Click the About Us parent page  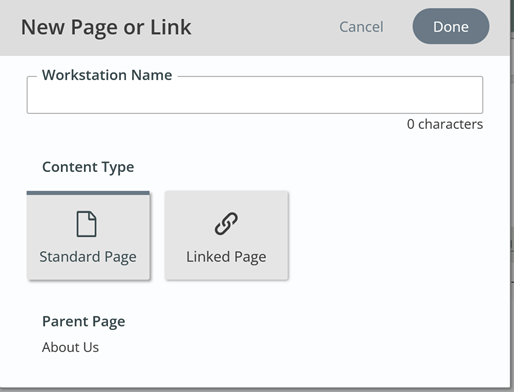(70, 347)
